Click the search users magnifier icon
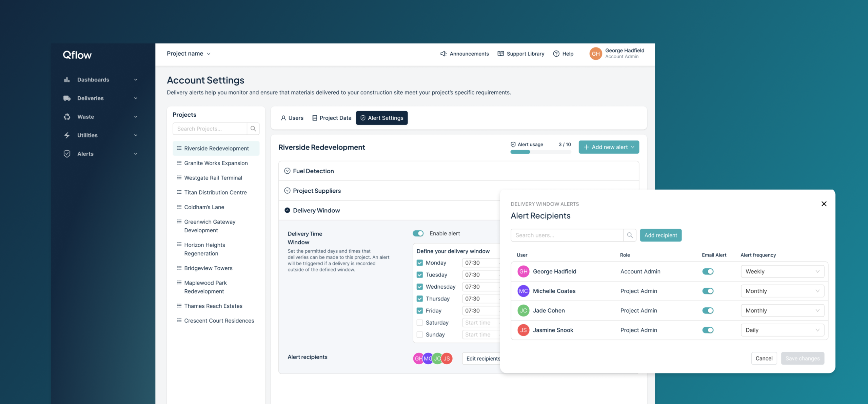 point(630,235)
